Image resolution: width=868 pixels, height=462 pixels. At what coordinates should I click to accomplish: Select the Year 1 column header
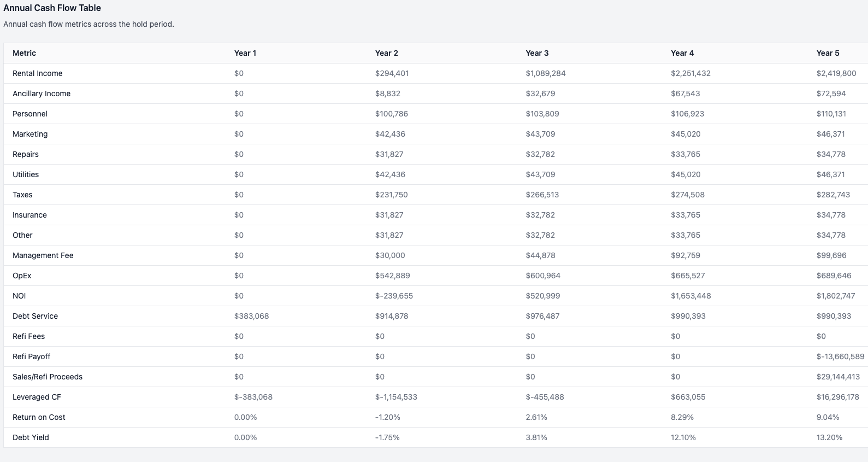point(245,53)
